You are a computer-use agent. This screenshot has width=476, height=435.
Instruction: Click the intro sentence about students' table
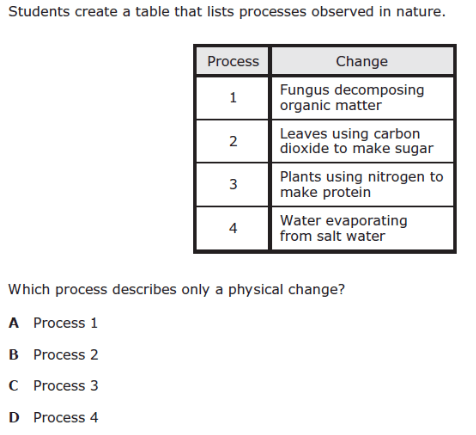click(227, 12)
